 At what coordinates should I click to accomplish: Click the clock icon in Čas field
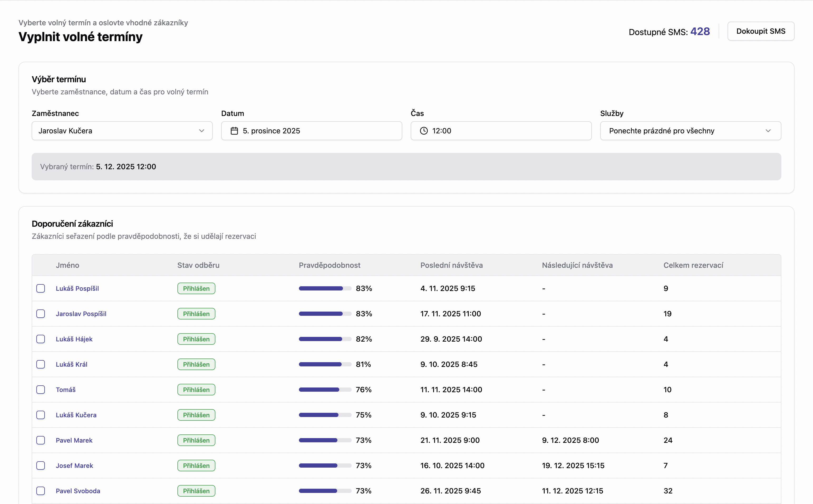tap(423, 131)
